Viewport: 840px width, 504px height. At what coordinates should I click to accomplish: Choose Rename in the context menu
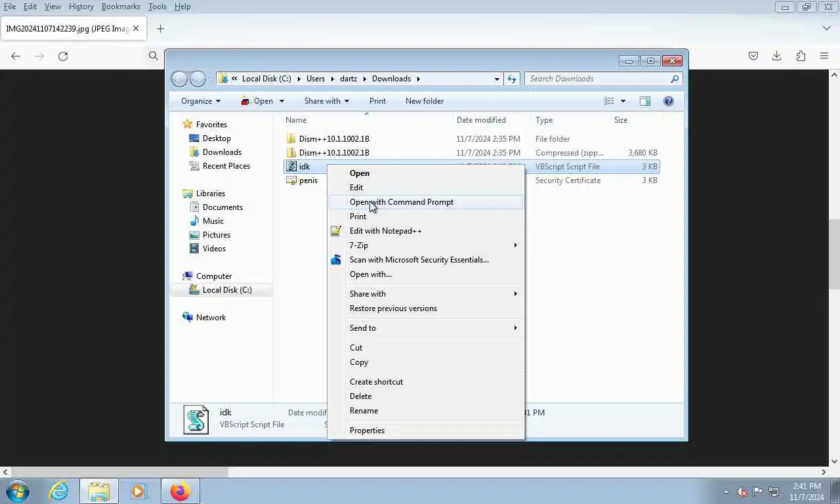426,411
